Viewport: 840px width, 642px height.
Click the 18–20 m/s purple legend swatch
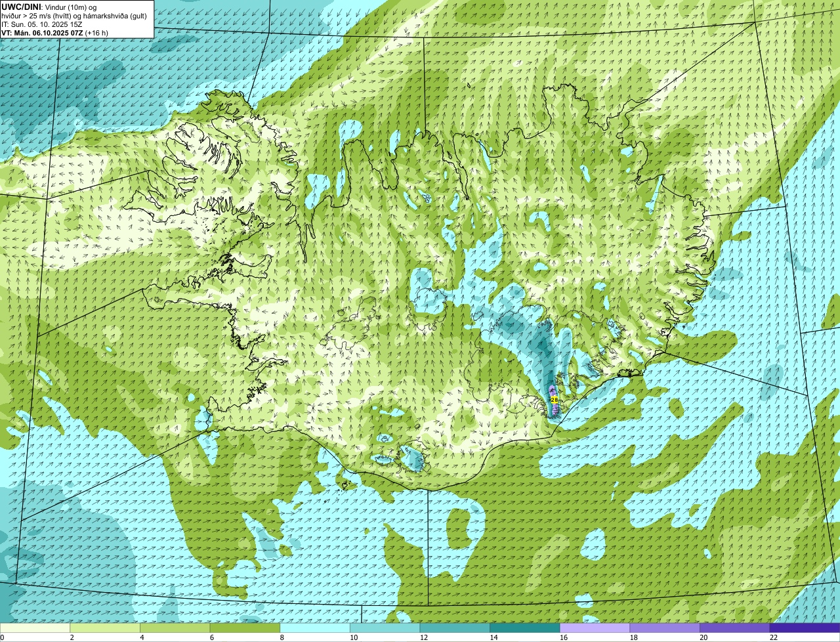[665, 628]
